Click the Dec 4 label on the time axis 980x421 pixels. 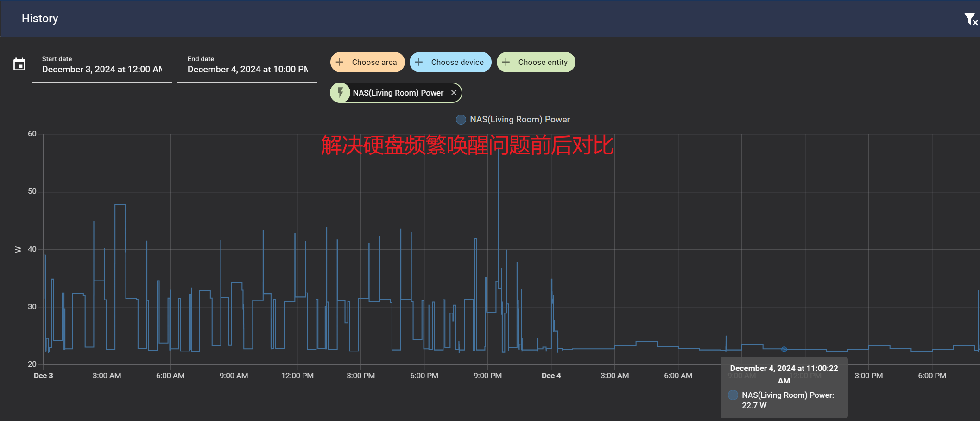551,376
